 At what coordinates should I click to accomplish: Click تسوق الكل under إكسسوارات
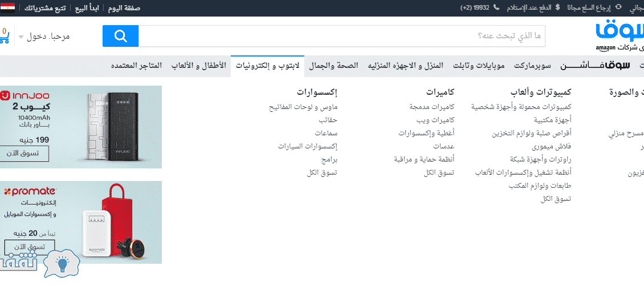pos(322,172)
